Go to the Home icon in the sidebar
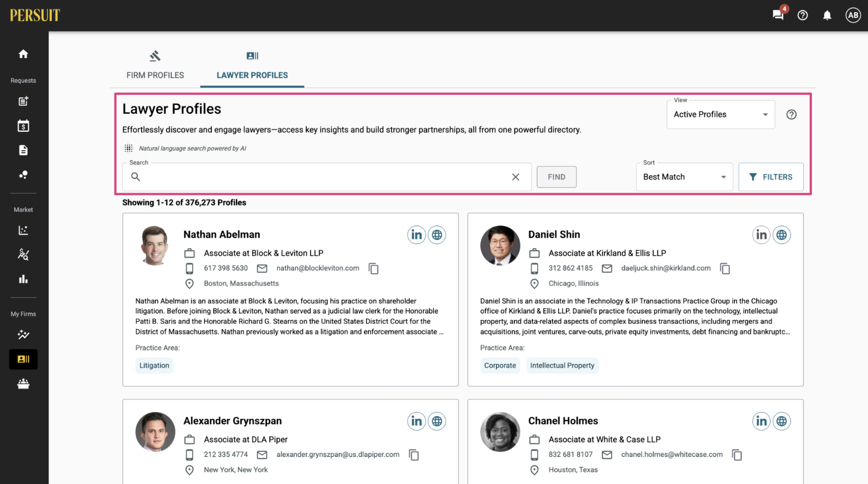 point(23,54)
